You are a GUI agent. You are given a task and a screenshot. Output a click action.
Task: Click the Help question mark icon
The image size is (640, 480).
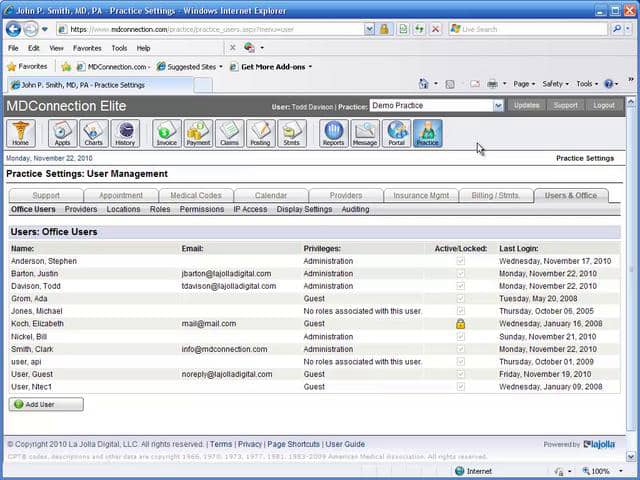608,84
